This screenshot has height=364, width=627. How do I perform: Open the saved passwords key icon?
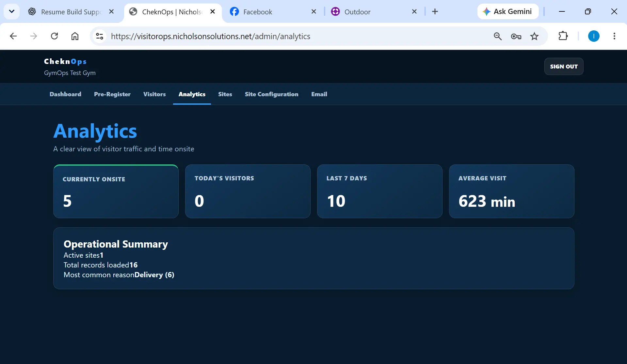pos(516,36)
